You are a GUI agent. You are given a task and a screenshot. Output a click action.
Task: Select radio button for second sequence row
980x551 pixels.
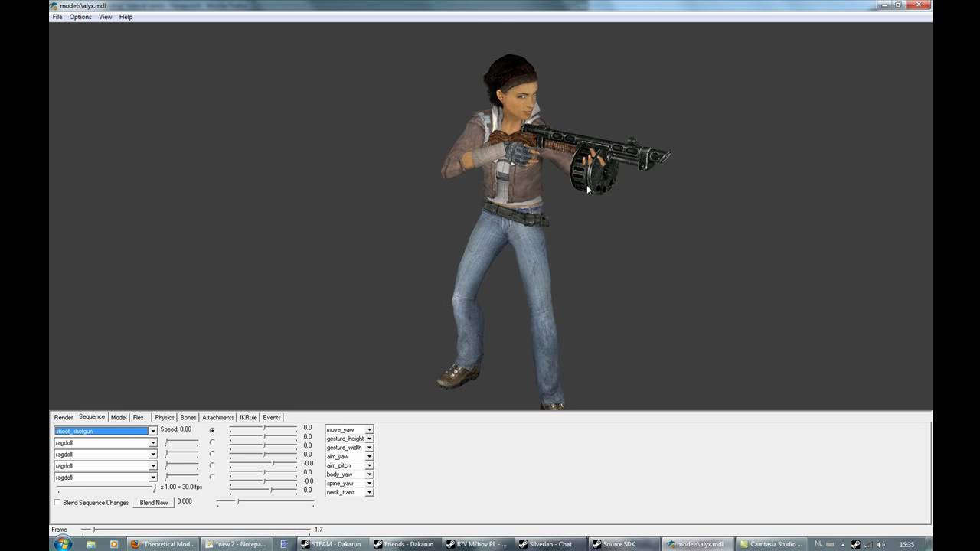pos(212,442)
